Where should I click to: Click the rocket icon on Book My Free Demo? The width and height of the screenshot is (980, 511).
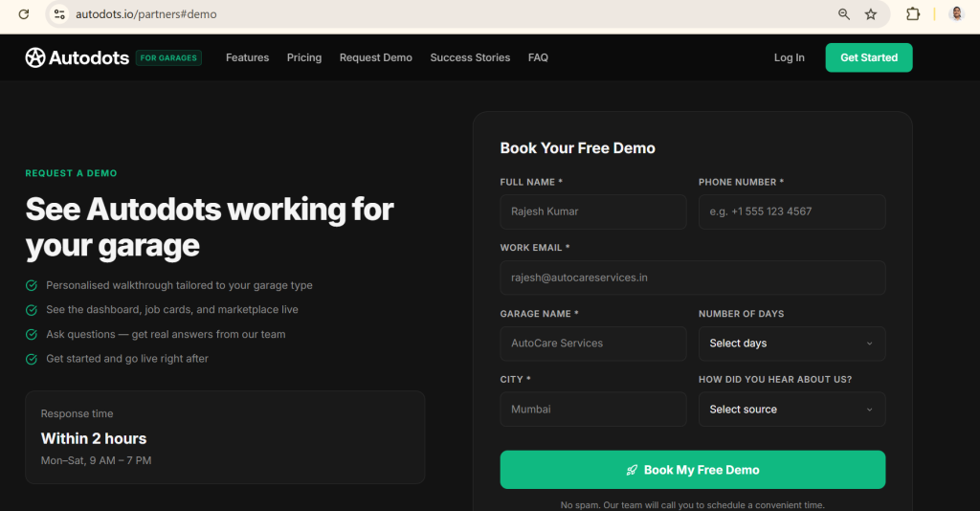[632, 470]
